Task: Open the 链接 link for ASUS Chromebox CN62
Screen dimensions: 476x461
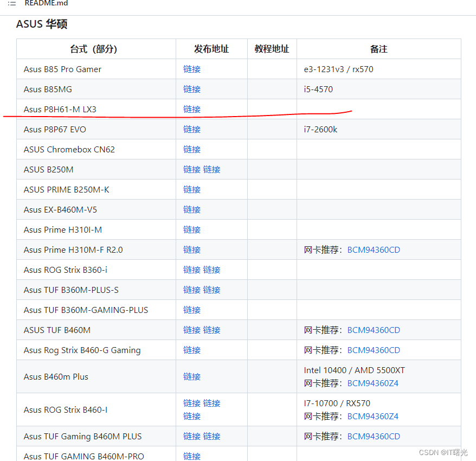Action: pyautogui.click(x=192, y=149)
